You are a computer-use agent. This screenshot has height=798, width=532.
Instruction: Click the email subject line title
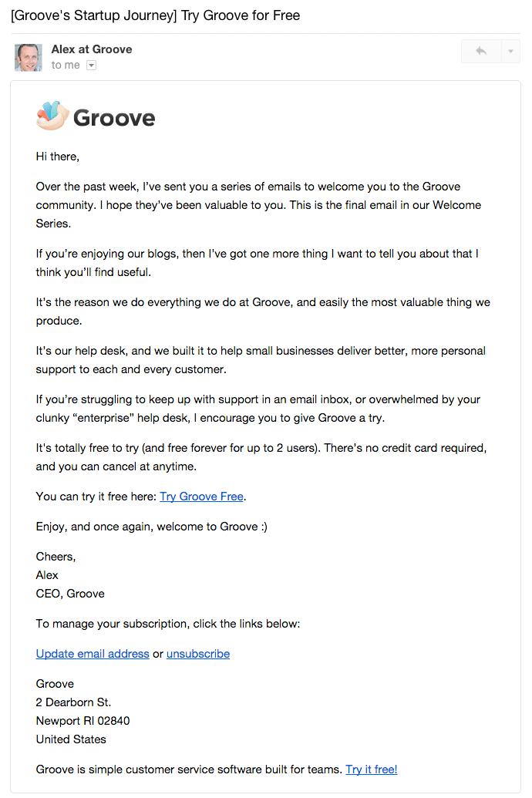(155, 15)
